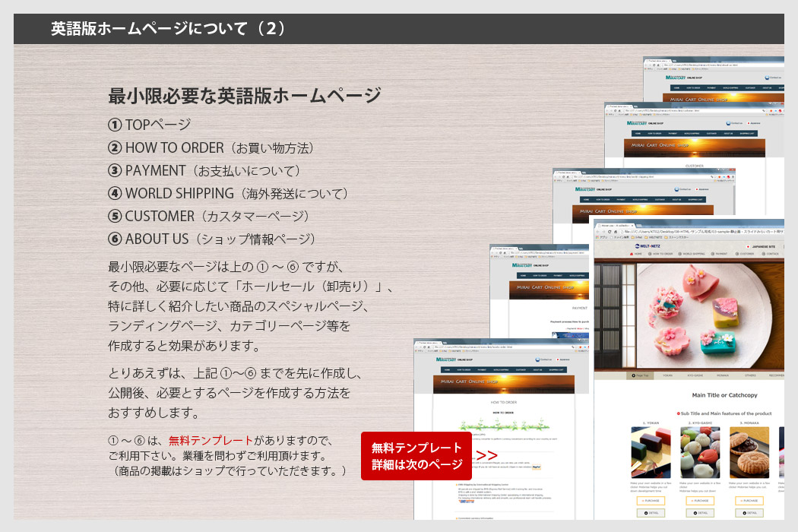Click the おすすめします。 text line
Screen dimensions: 798x532
[154, 412]
